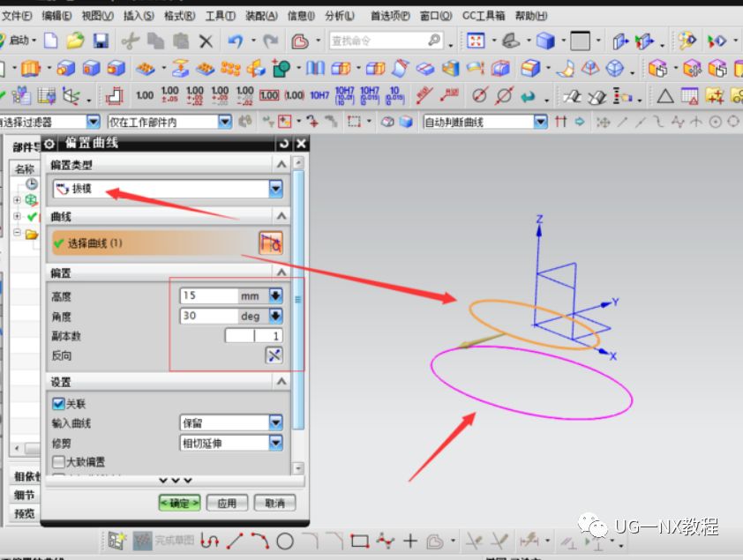Close the 偏置曲线 dialog

click(x=301, y=144)
